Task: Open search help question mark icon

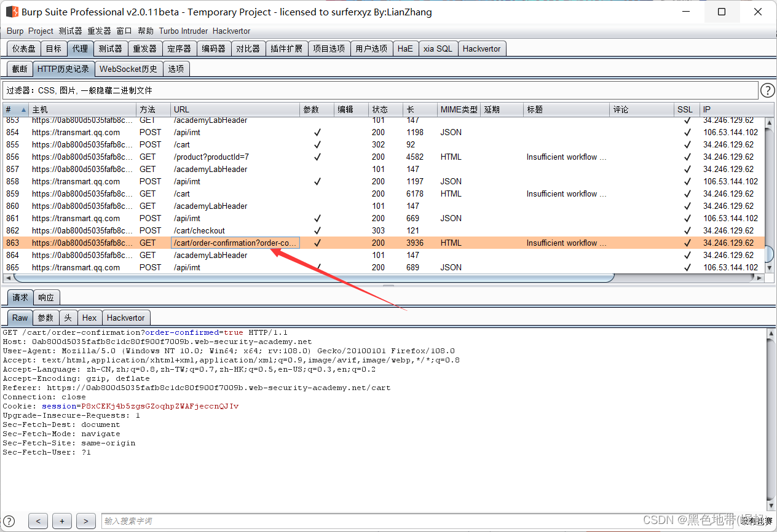Action: (x=9, y=521)
